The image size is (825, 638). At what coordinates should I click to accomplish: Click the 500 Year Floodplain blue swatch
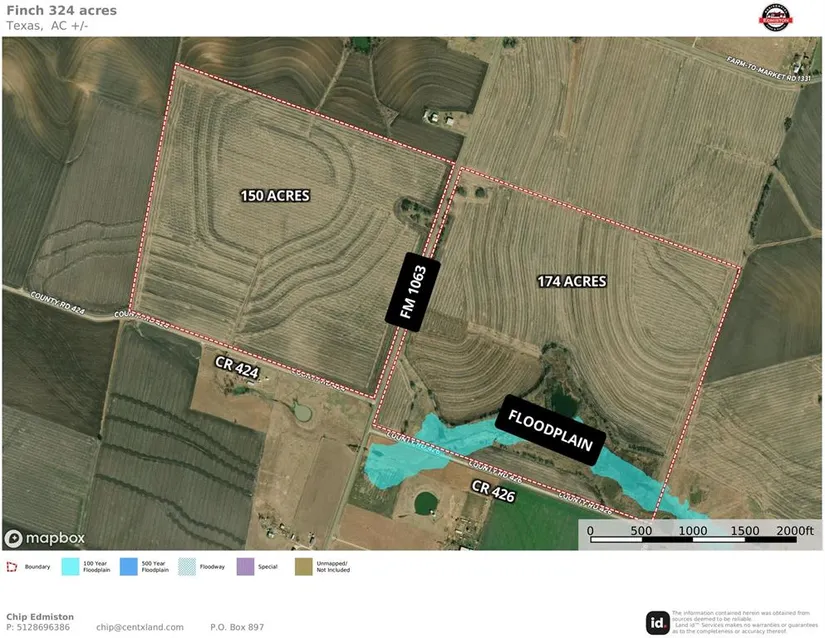[x=128, y=567]
